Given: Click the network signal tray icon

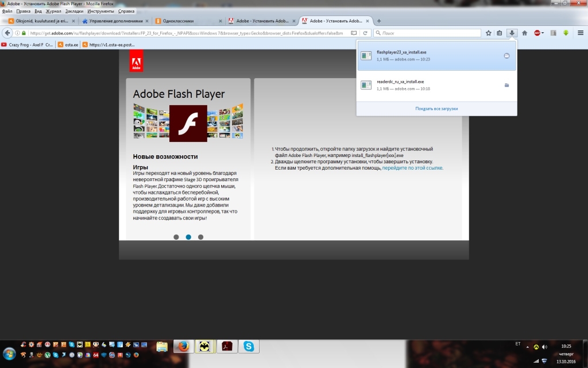Looking at the screenshot, I should (x=536, y=361).
